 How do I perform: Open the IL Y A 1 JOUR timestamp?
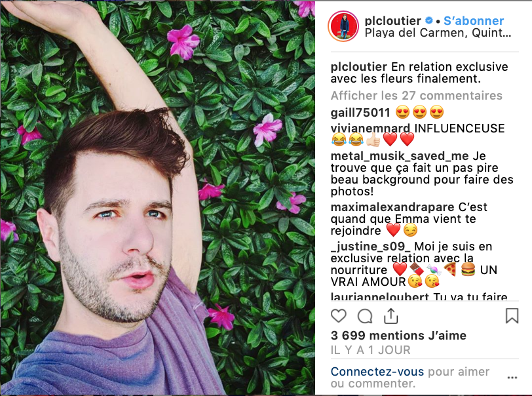[x=371, y=350]
